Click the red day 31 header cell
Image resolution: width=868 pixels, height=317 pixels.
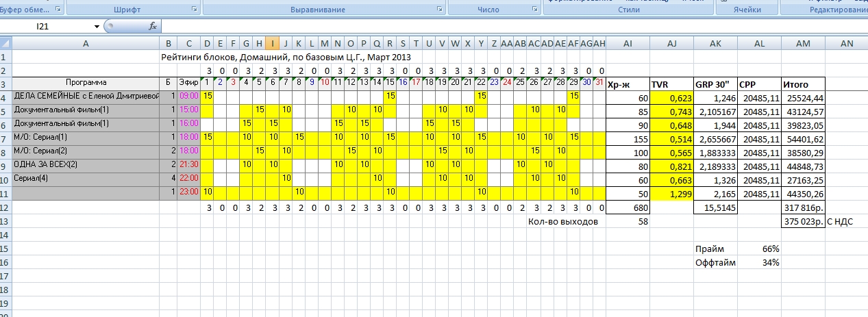pos(599,84)
